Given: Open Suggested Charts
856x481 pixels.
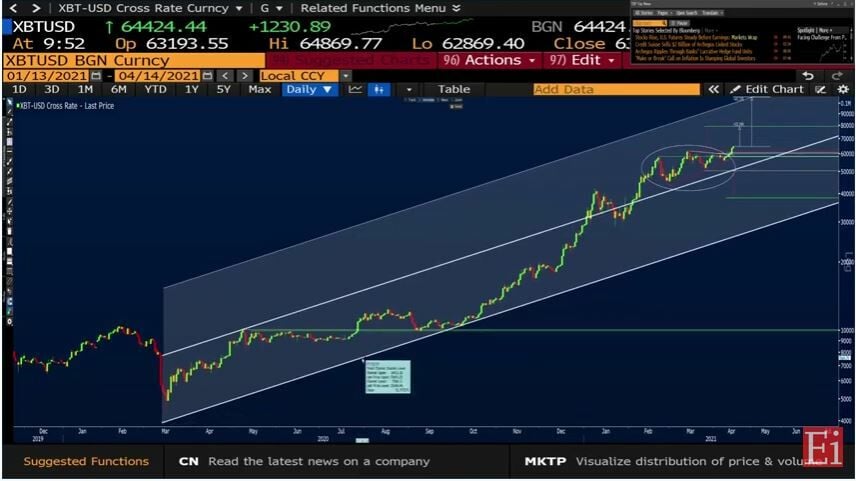Looking at the screenshot, I should pyautogui.click(x=350, y=61).
